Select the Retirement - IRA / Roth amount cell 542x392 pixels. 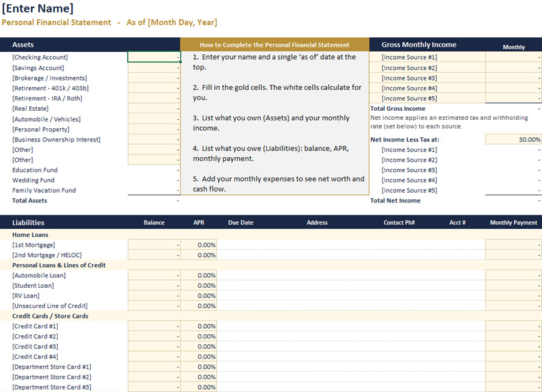coord(154,98)
